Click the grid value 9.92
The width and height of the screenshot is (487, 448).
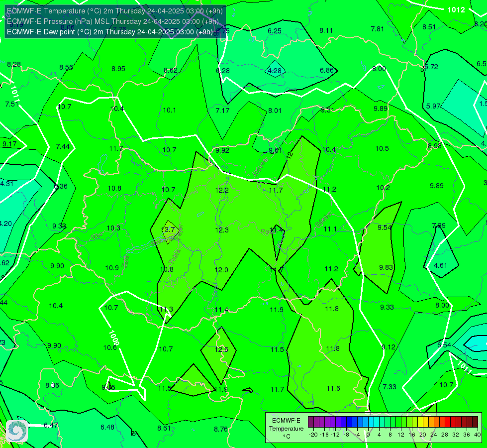(222, 150)
